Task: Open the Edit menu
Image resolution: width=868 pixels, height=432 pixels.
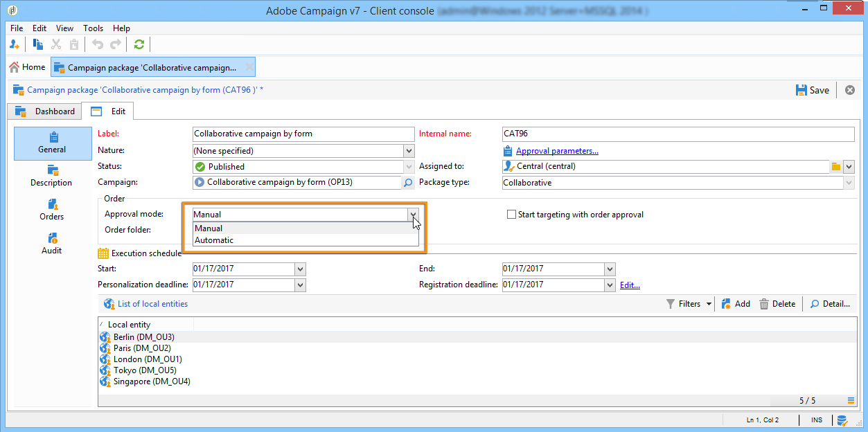Action: 39,28
